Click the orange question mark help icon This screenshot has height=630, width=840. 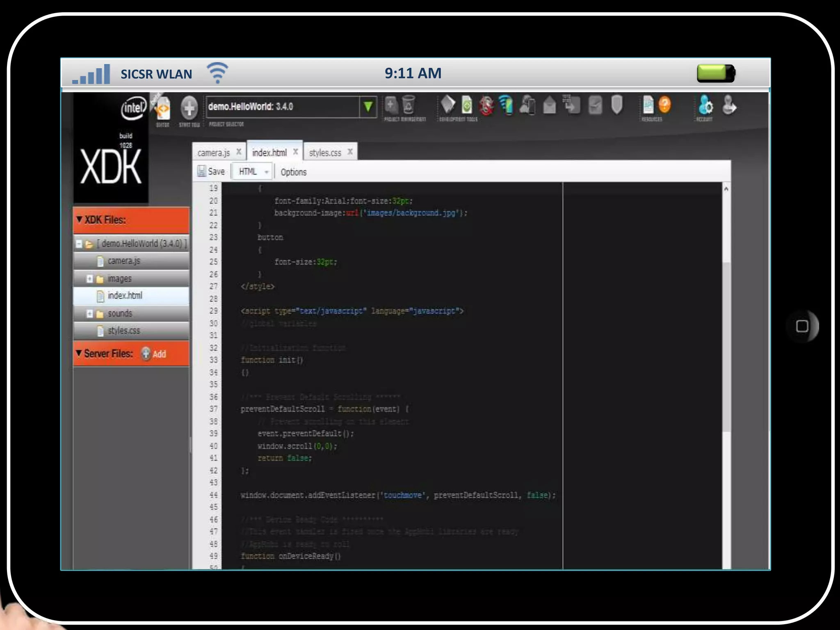tap(664, 105)
